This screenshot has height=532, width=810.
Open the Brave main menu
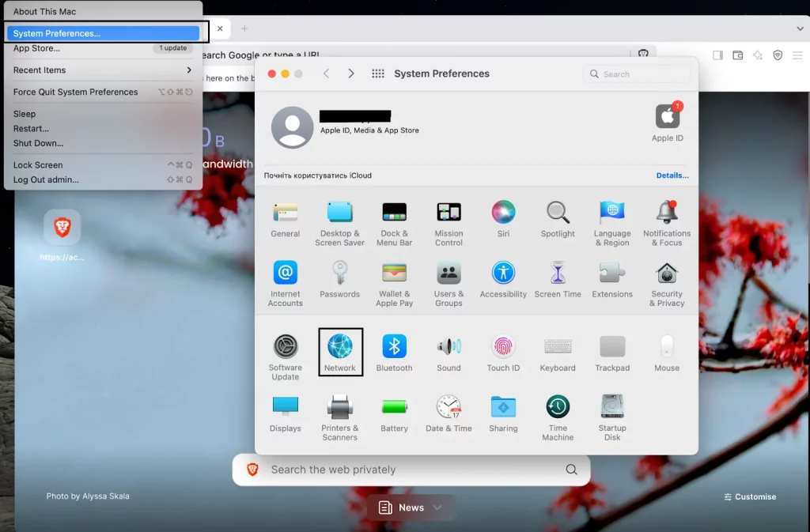coord(797,55)
